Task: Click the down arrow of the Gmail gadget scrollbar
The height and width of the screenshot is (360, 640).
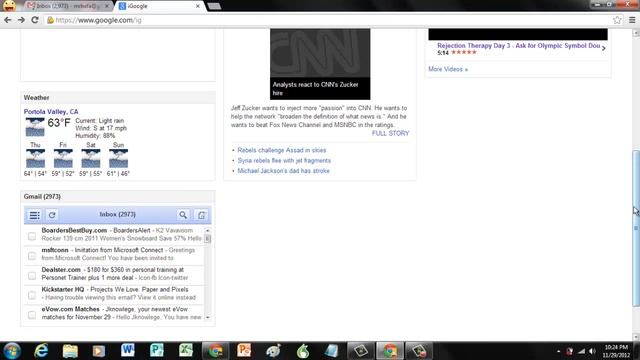Action: click(207, 317)
